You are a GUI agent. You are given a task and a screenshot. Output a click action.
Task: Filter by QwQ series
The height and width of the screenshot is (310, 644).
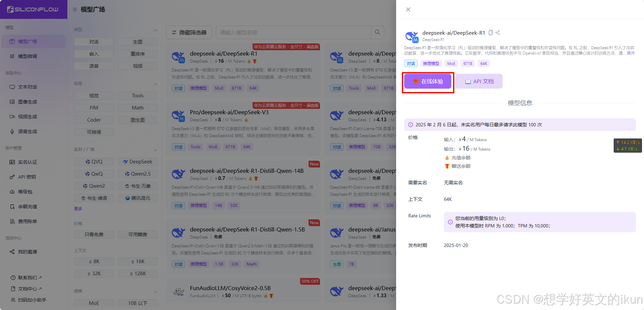point(94,174)
